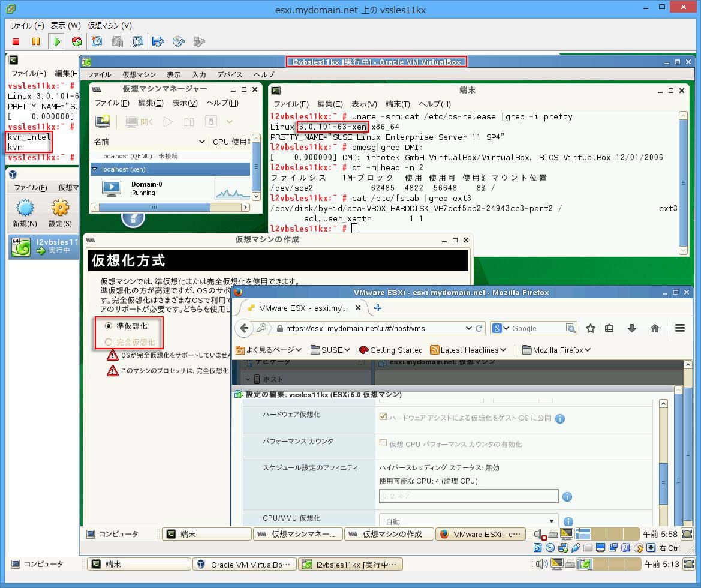Select Domain-0 Running VM row
Image resolution: width=701 pixels, height=588 pixels.
click(170, 188)
